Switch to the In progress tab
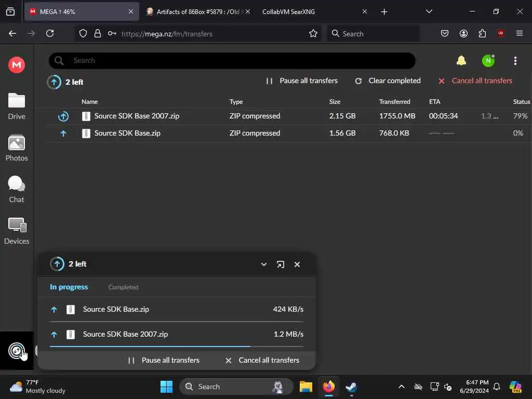Viewport: 532px width, 399px height. pos(69,287)
